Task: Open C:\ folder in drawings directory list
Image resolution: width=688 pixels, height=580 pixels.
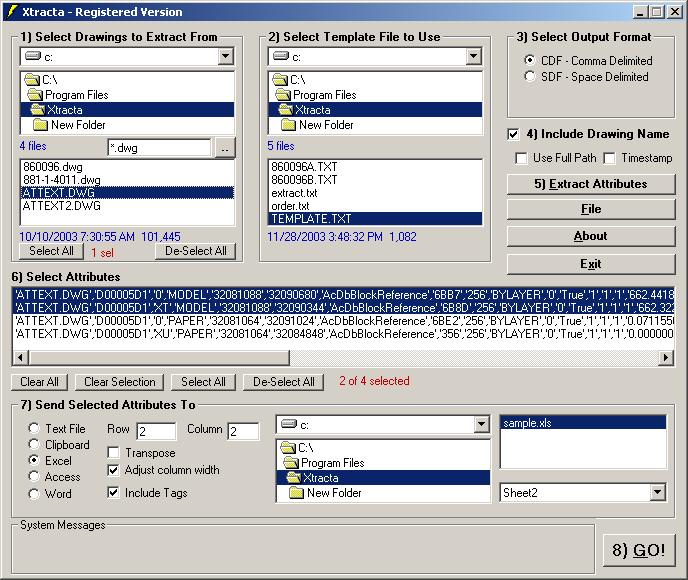Action: (x=127, y=80)
